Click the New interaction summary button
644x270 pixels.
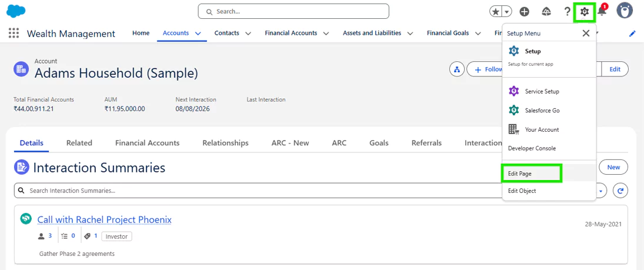(x=613, y=168)
